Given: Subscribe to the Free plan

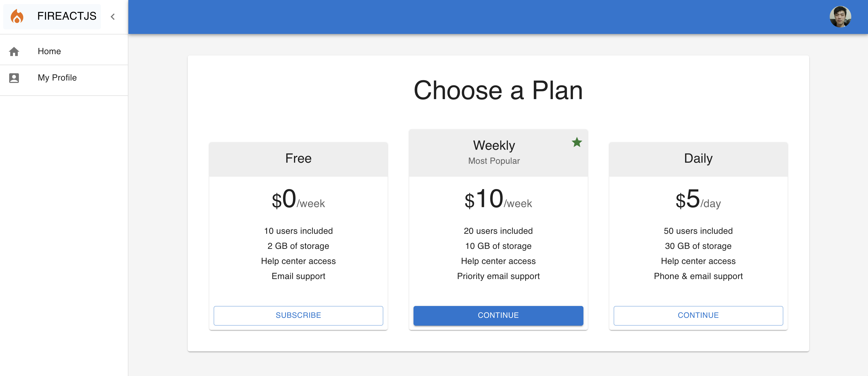Looking at the screenshot, I should 298,315.
